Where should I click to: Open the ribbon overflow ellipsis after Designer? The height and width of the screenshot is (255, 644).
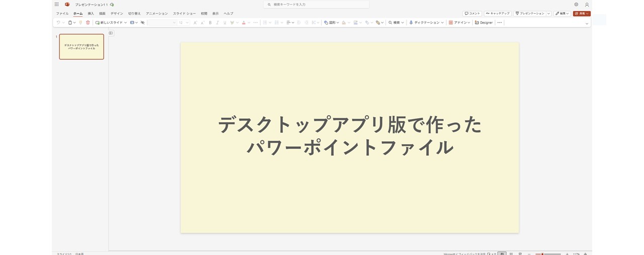coord(500,23)
